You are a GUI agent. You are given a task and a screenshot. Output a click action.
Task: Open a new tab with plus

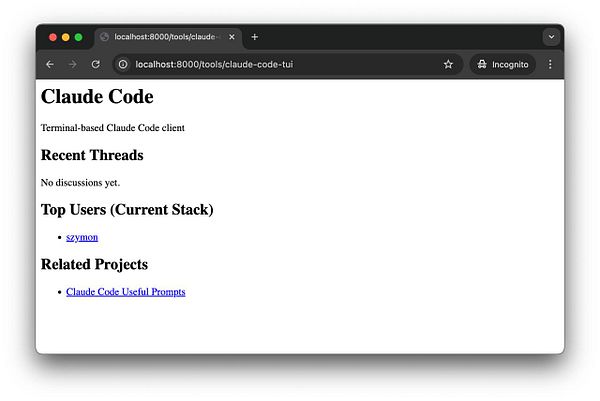254,37
